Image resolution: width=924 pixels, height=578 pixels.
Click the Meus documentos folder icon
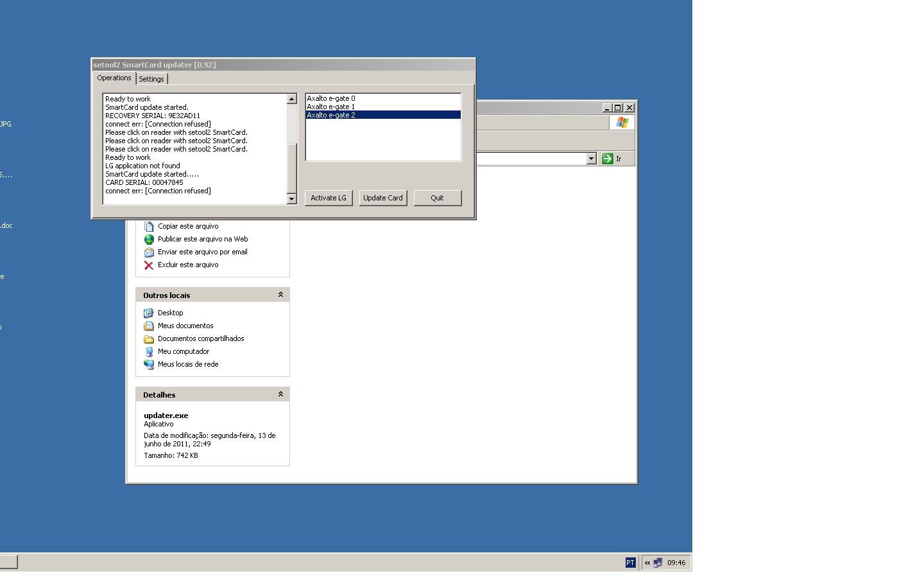(149, 326)
